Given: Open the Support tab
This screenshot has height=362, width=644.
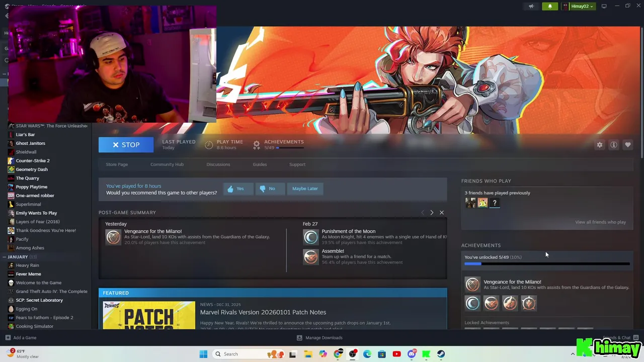Looking at the screenshot, I should 297,164.
